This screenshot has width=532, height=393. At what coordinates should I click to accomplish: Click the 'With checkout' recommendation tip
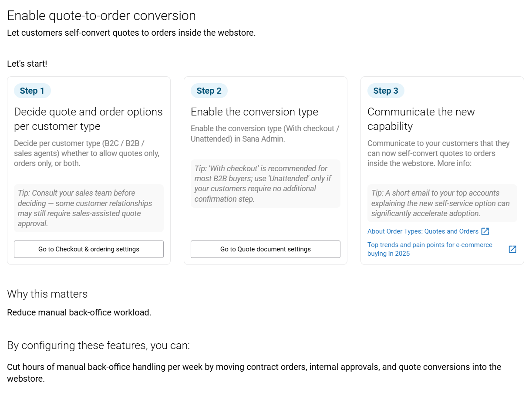point(266,184)
